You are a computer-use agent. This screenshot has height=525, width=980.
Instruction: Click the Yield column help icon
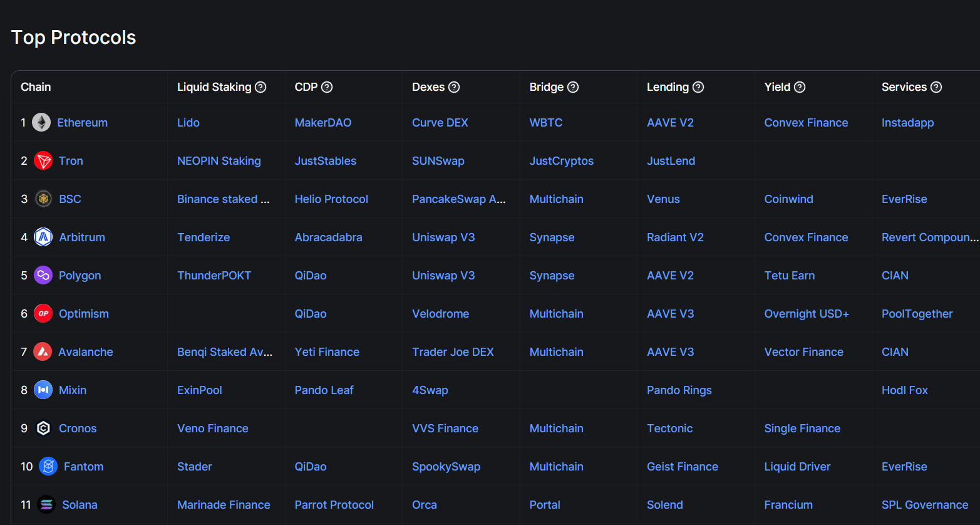[x=800, y=87]
